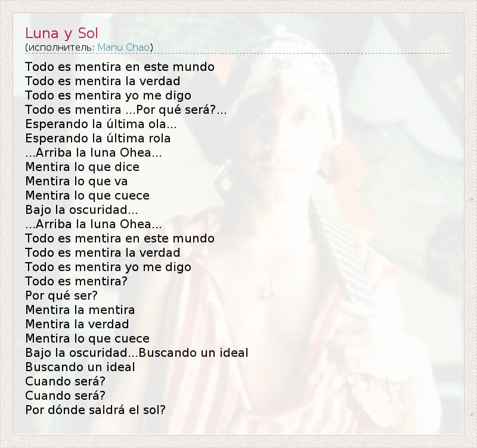The height and width of the screenshot is (448, 477).
Task: Click 'Bajo la oscuridad...Buscando un ideal' line
Action: 137,353
